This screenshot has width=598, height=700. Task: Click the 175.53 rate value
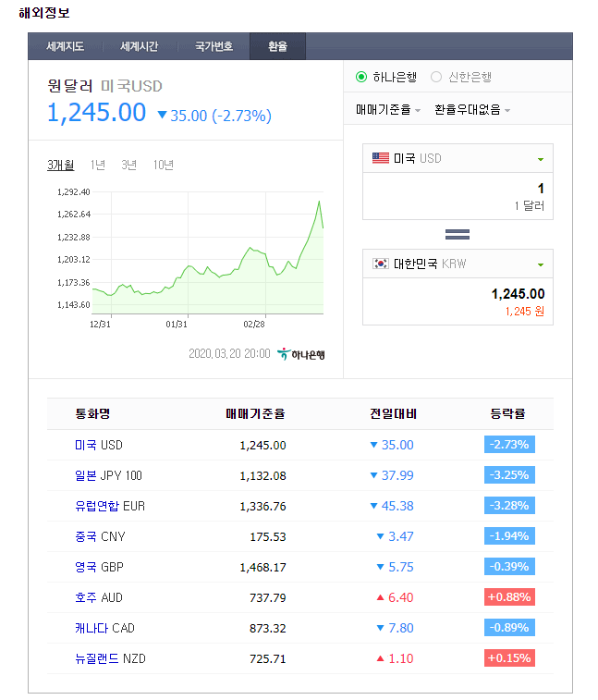(268, 536)
